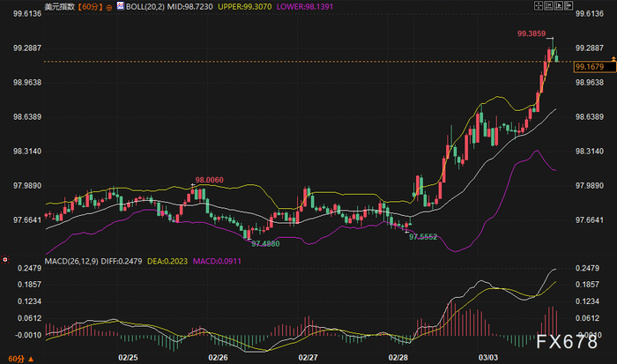Image resolution: width=617 pixels, height=364 pixels.
Task: Click the play-arrow chart toolbar icon
Action: pyautogui.click(x=558, y=5)
